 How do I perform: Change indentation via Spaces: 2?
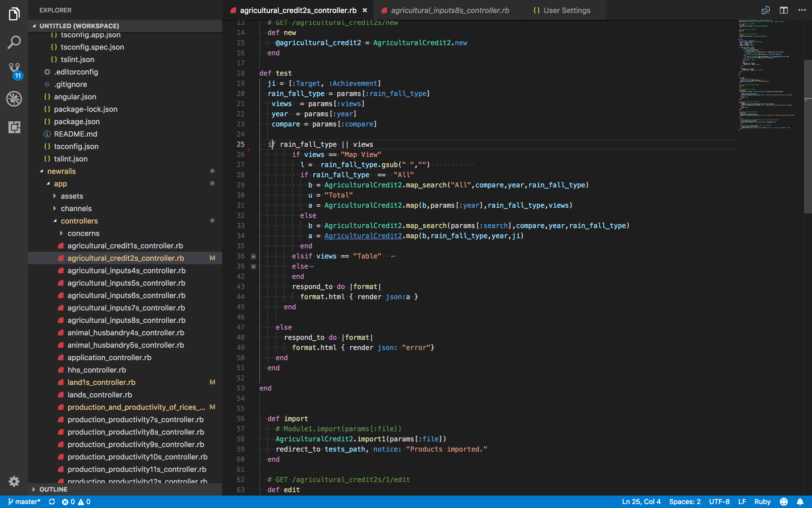685,502
